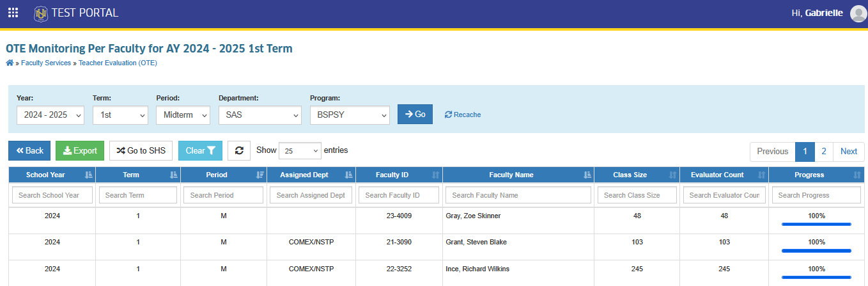Select page 2 in pagination
The height and width of the screenshot is (286, 868).
824,152
